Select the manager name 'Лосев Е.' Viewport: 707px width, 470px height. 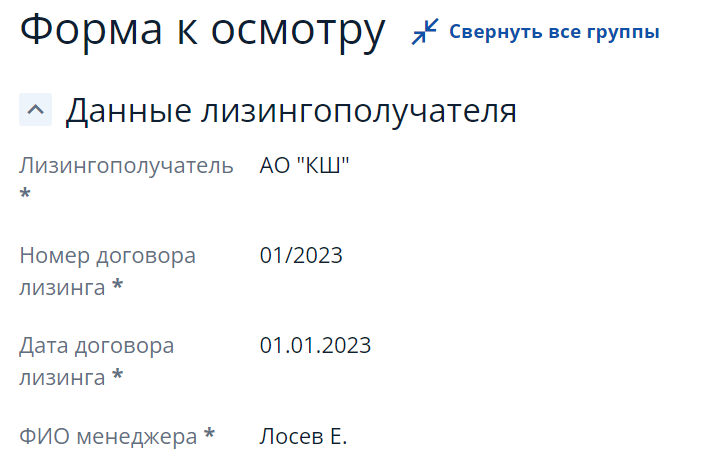(x=303, y=436)
